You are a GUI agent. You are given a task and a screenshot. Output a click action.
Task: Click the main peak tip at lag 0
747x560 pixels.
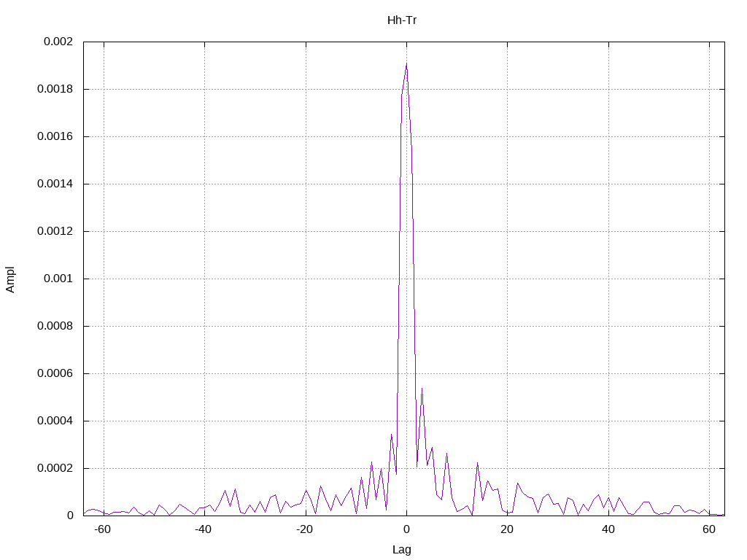point(406,64)
